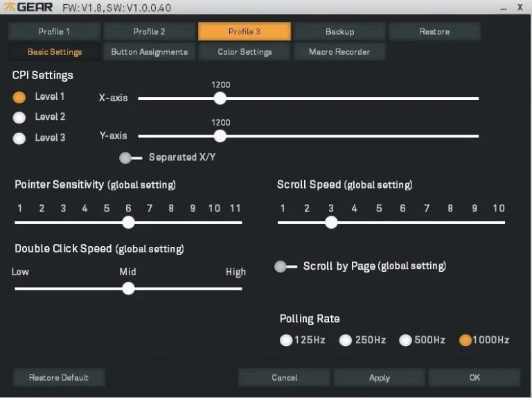Select the Profile 3 tab

(x=245, y=32)
